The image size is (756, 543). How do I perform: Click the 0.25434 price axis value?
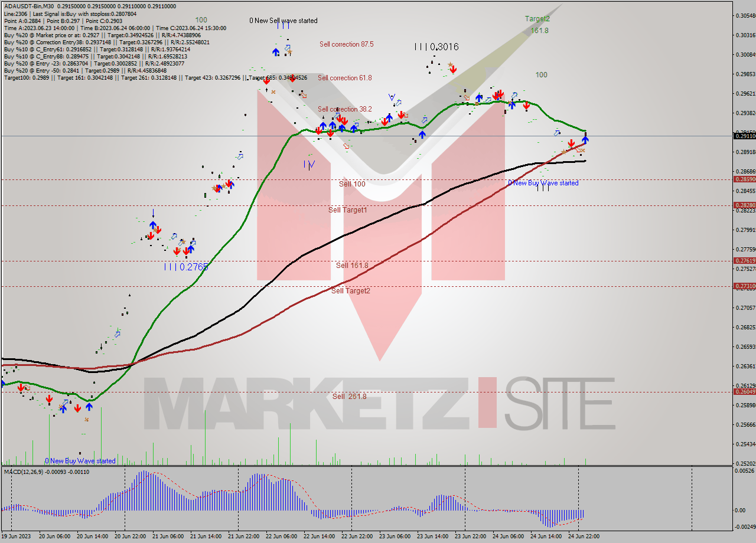[x=745, y=444]
